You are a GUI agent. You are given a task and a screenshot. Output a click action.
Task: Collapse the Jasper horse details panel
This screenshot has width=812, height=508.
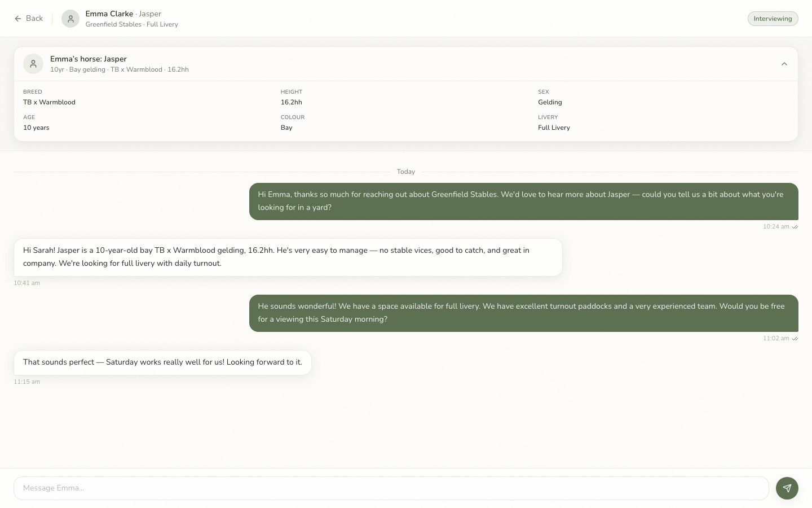pos(784,64)
